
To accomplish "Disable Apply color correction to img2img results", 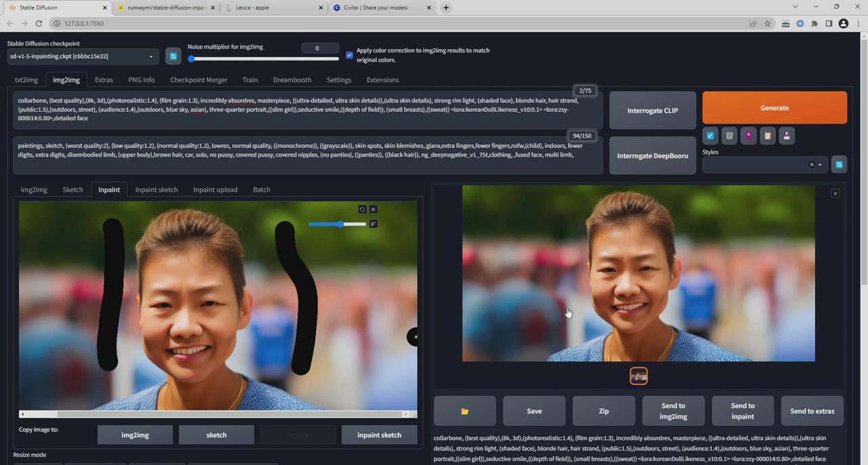I will (349, 54).
